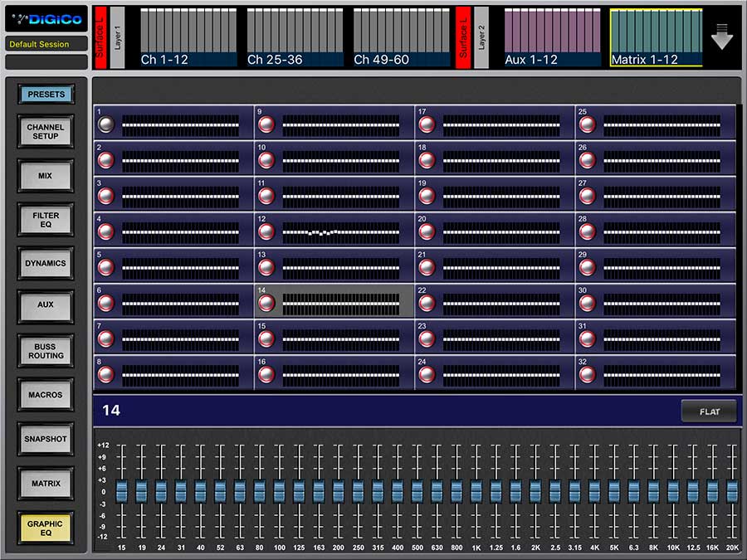Click the 20K band fader
Image resolution: width=747 pixels, height=560 pixels.
732,491
